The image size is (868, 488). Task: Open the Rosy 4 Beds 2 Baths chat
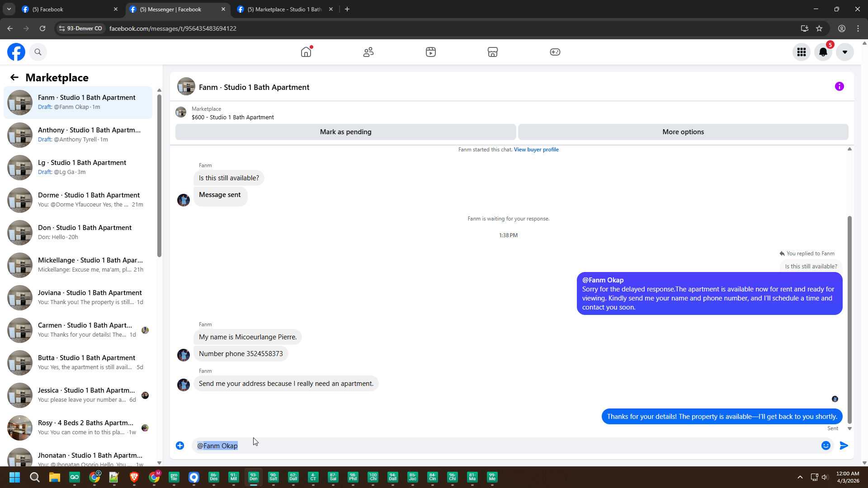point(78,427)
